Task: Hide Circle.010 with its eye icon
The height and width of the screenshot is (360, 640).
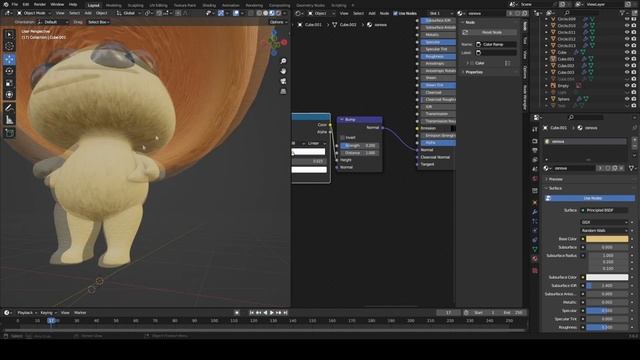Action: [x=627, y=25]
